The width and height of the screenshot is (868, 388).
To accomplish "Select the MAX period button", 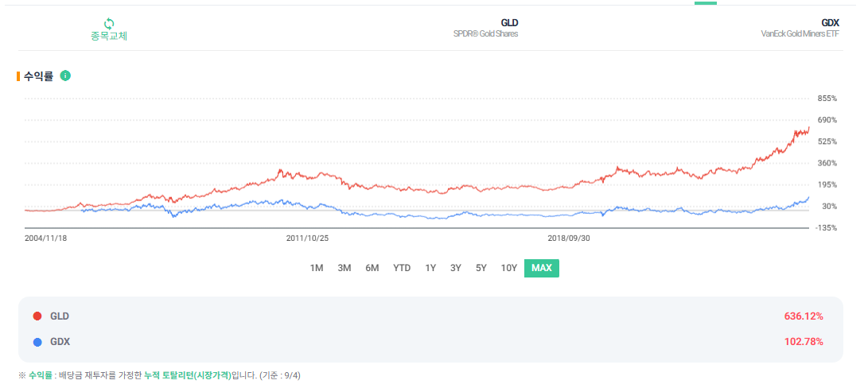I will coord(541,268).
